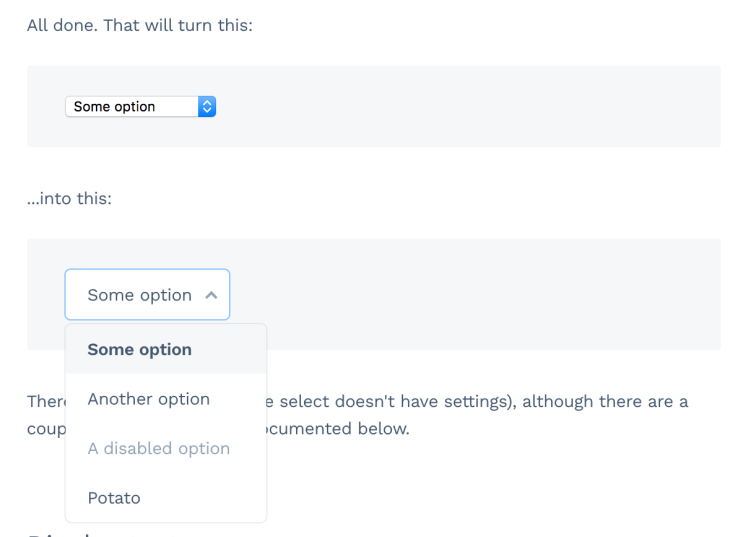Image resolution: width=743 pixels, height=537 pixels.
Task: Select bold 'Some option' in dropdown list
Action: pos(166,350)
